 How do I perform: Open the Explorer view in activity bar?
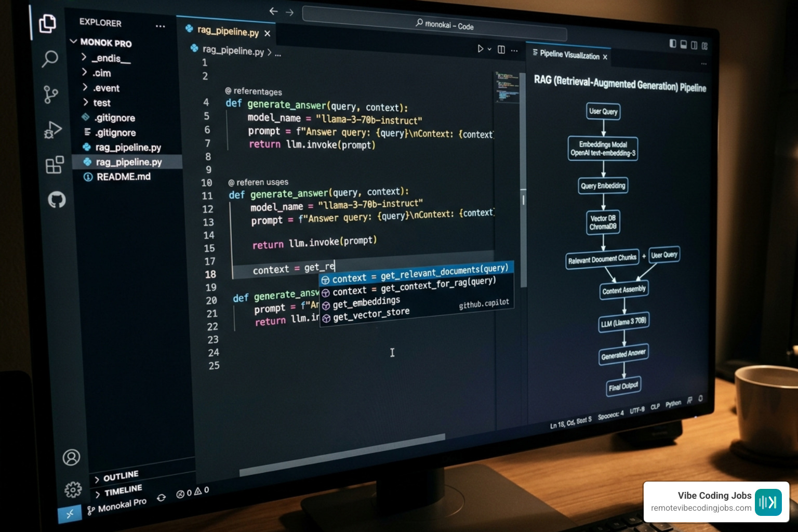tap(47, 23)
